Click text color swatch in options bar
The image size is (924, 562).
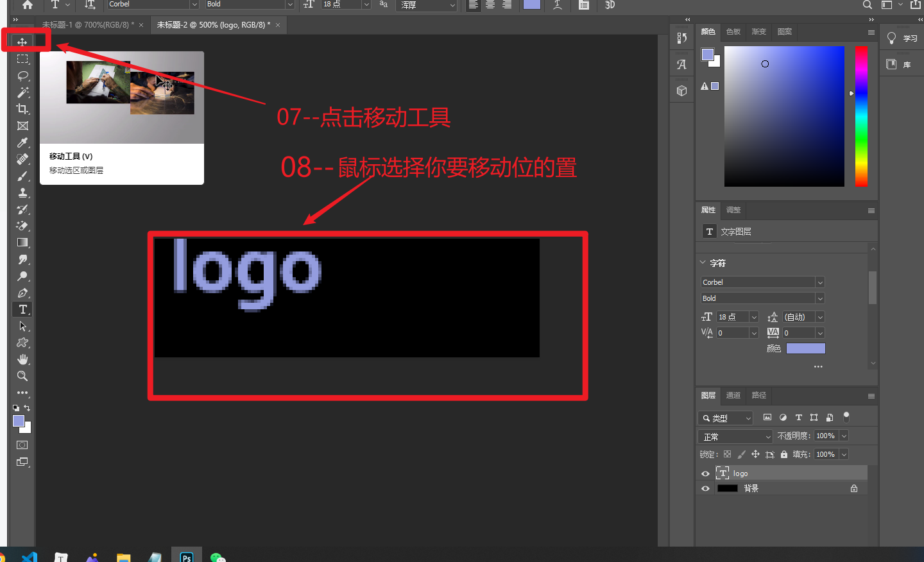(x=532, y=4)
